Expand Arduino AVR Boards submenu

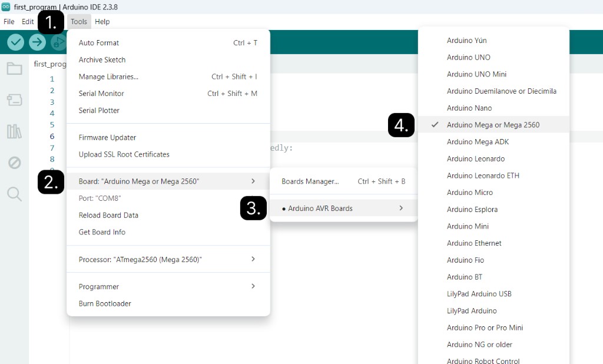pyautogui.click(x=343, y=208)
